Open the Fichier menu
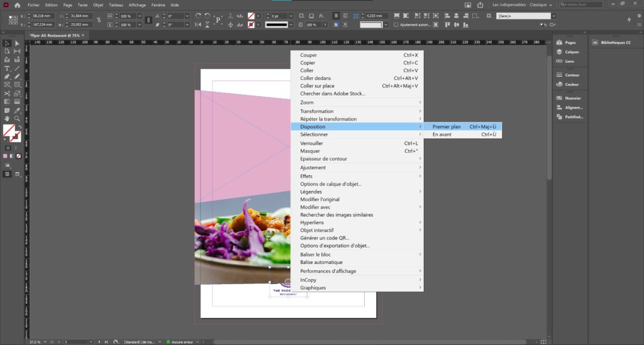This screenshot has height=345, width=644. (x=34, y=5)
